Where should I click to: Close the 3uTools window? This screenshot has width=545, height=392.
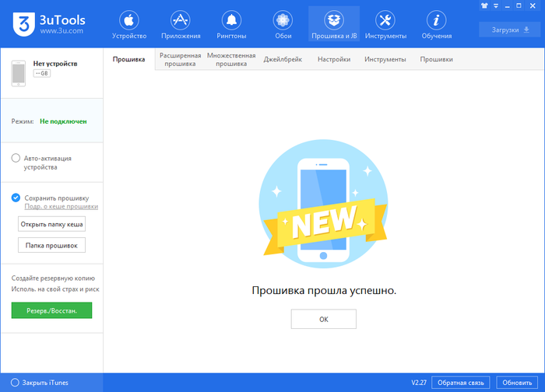[x=533, y=5]
